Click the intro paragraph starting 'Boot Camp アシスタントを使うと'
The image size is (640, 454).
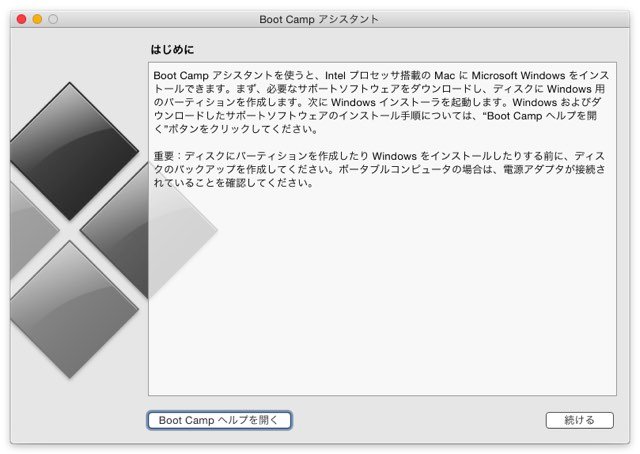click(382, 102)
